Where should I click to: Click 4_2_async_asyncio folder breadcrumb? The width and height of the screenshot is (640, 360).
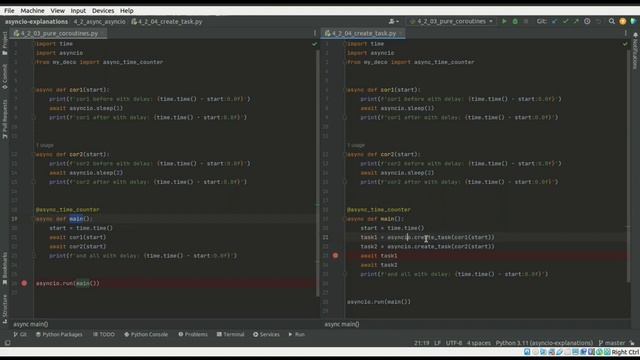pyautogui.click(x=100, y=22)
